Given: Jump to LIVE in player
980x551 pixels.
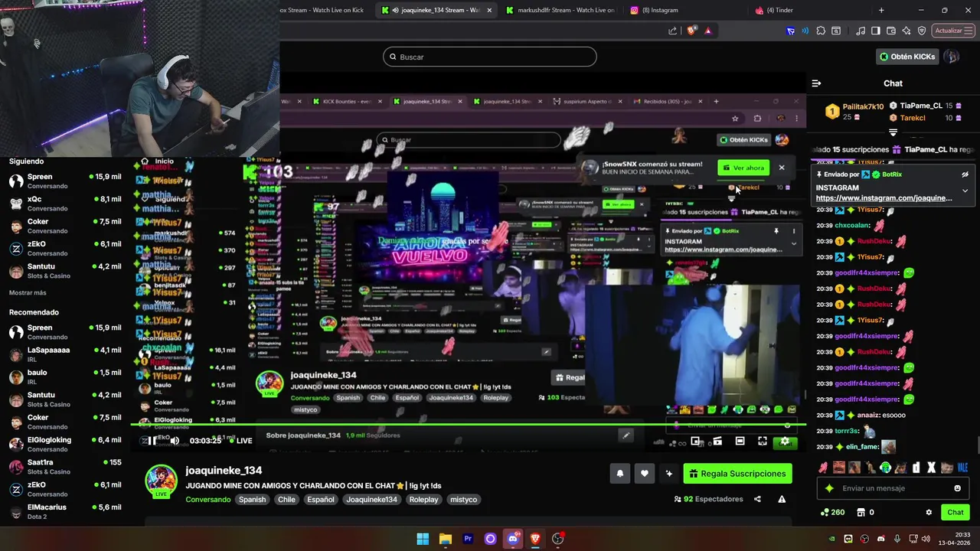Looking at the screenshot, I should pyautogui.click(x=240, y=441).
